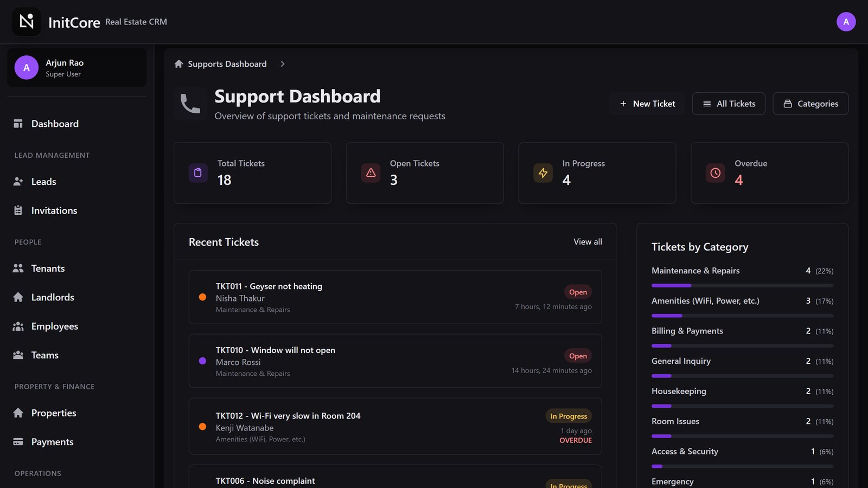
Task: Click In Progress badge on TKT012
Action: pyautogui.click(x=569, y=416)
